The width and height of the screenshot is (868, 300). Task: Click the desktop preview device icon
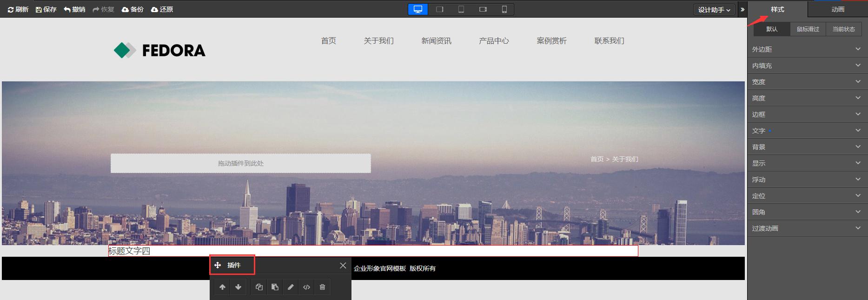(x=417, y=9)
